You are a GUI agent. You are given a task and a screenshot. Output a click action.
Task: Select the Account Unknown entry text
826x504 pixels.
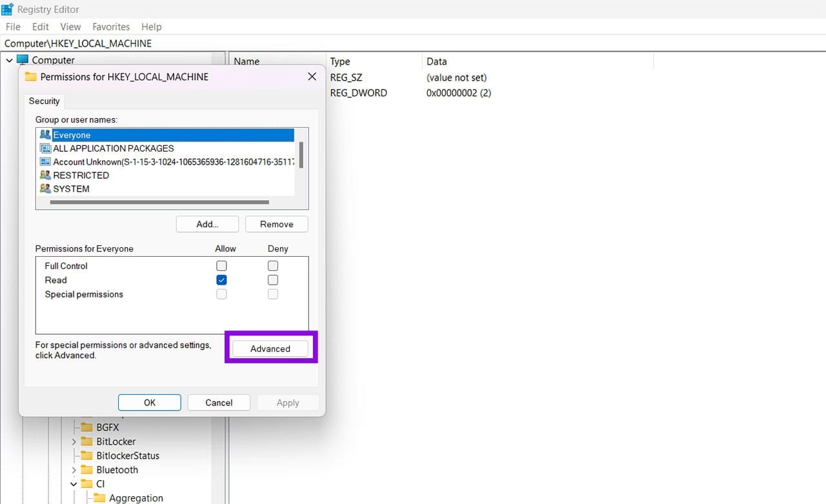174,162
